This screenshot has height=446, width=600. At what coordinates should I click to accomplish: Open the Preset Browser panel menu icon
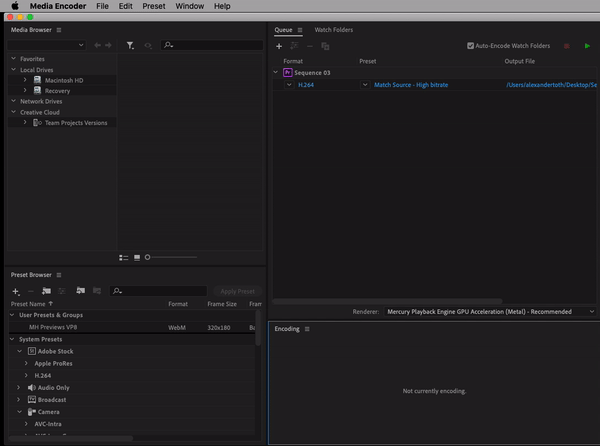pyautogui.click(x=59, y=275)
